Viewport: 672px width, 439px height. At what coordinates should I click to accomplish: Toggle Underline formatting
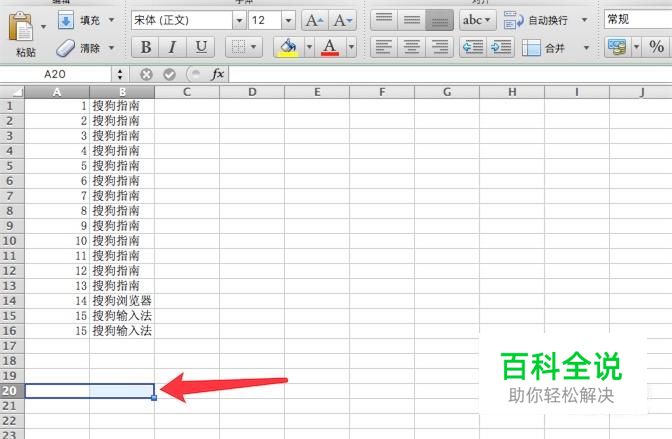[x=201, y=47]
